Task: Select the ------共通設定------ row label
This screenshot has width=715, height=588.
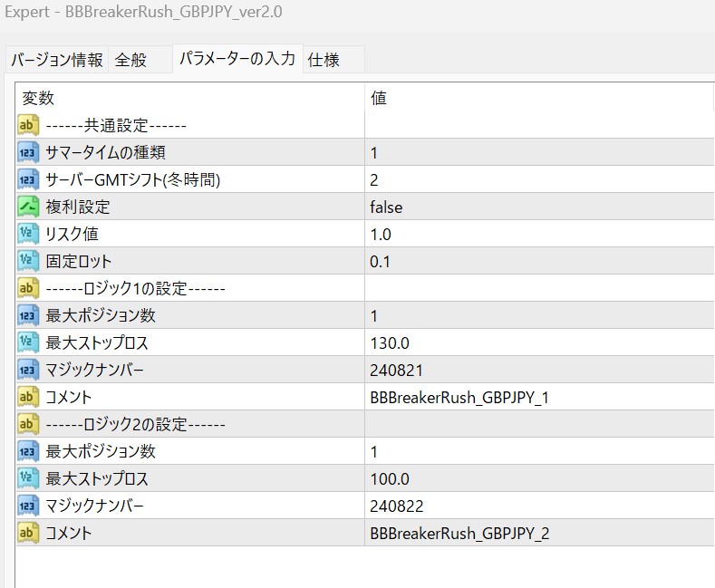Action: coord(116,125)
